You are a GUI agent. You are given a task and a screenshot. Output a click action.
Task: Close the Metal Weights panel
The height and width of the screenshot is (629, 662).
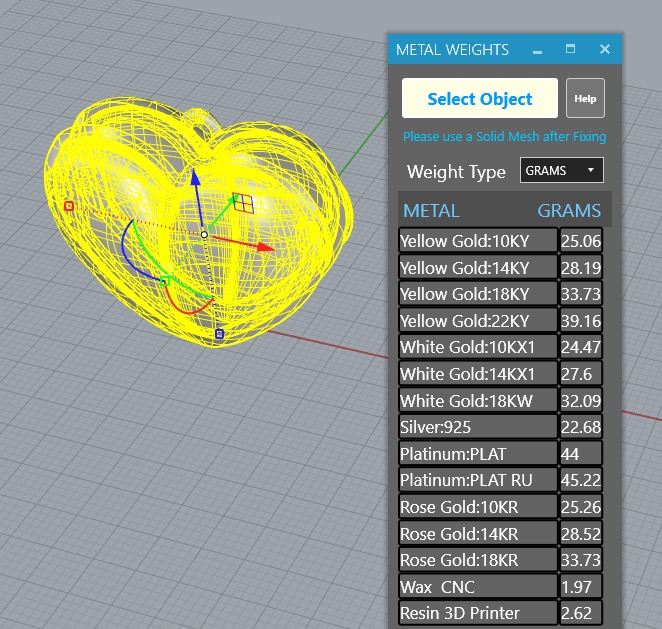(605, 49)
